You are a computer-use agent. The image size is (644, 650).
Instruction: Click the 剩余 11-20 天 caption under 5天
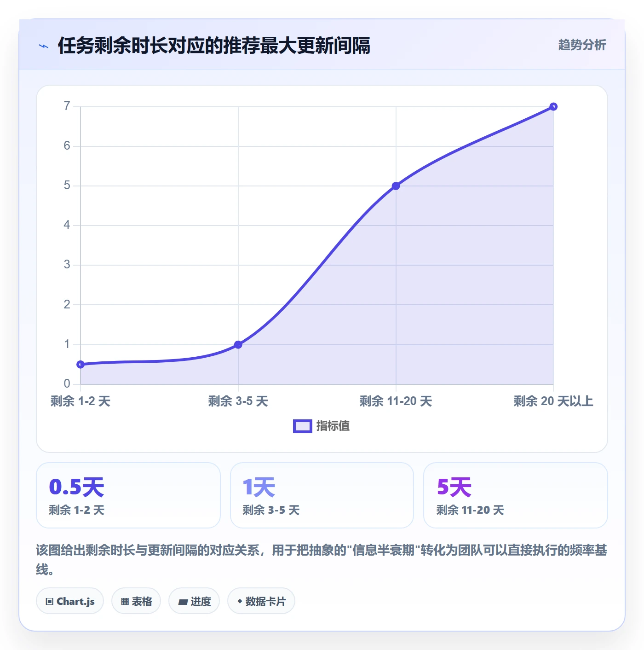(470, 510)
